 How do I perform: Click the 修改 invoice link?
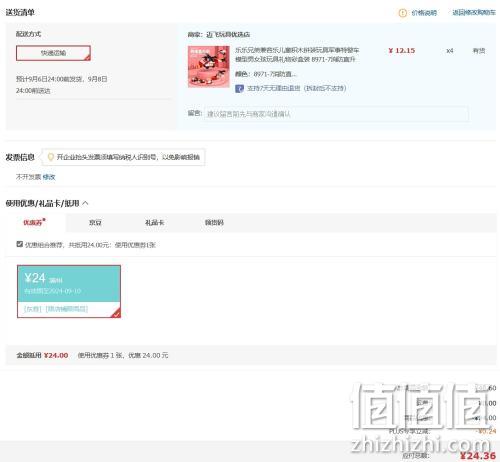click(49, 177)
